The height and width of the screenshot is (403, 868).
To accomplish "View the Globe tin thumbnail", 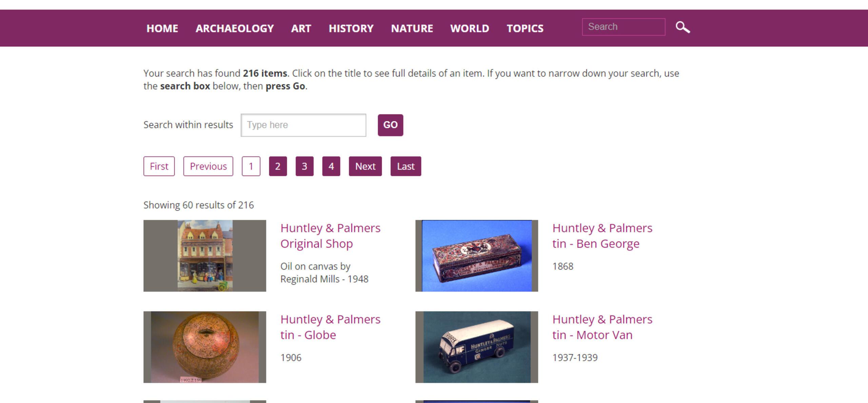I will click(204, 347).
